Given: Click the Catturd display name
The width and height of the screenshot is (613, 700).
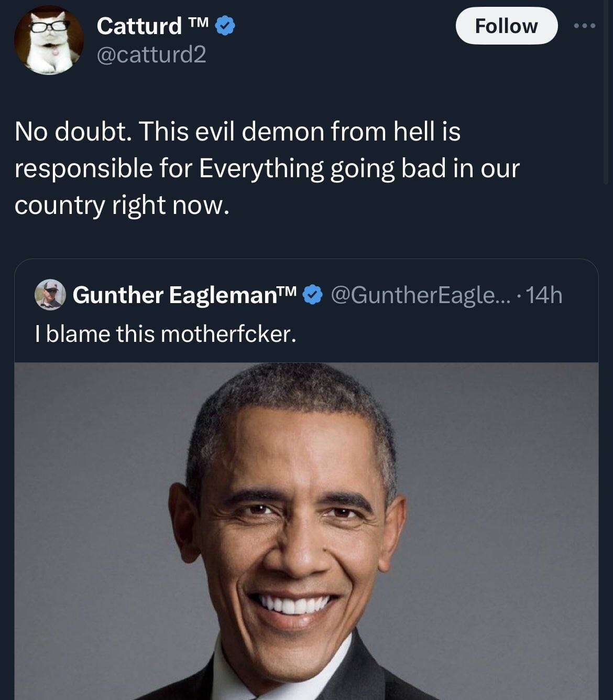Looking at the screenshot, I should point(139,26).
